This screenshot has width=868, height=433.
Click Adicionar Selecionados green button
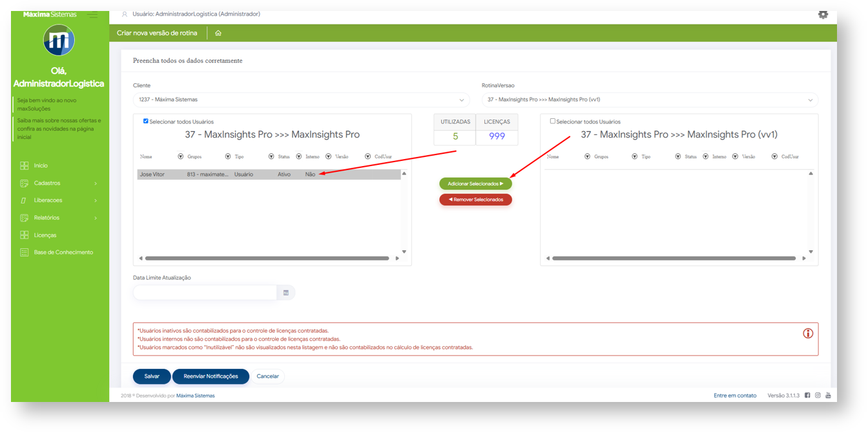[475, 184]
